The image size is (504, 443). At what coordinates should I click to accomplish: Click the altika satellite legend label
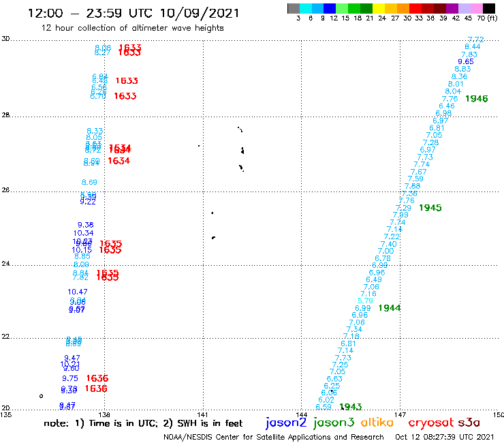(377, 423)
